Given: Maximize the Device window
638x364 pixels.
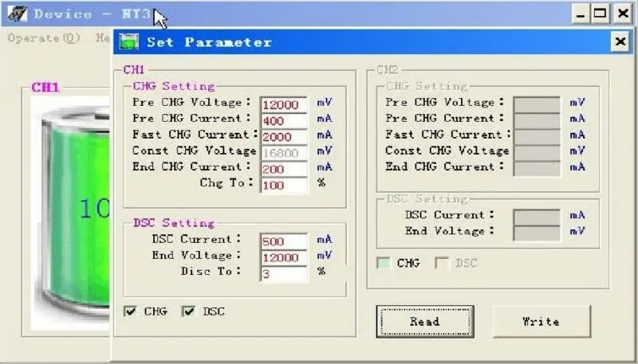Looking at the screenshot, I should tap(601, 14).
